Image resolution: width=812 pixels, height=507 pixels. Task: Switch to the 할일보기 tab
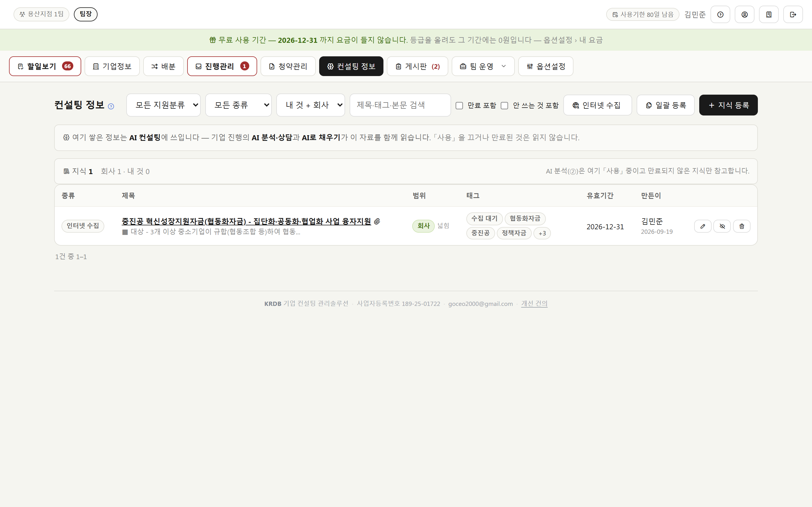(x=45, y=66)
